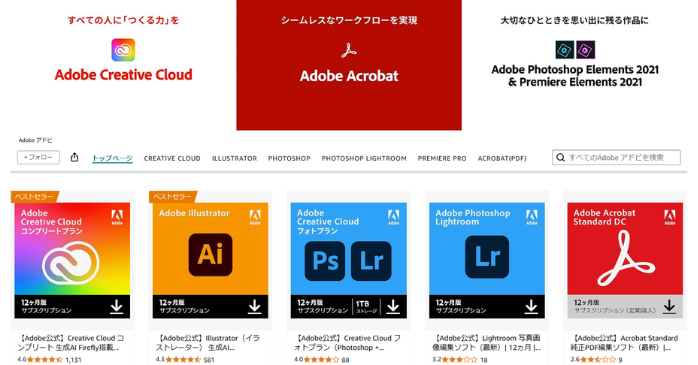Follow the Adobe store with +フォロー button

[x=38, y=157]
